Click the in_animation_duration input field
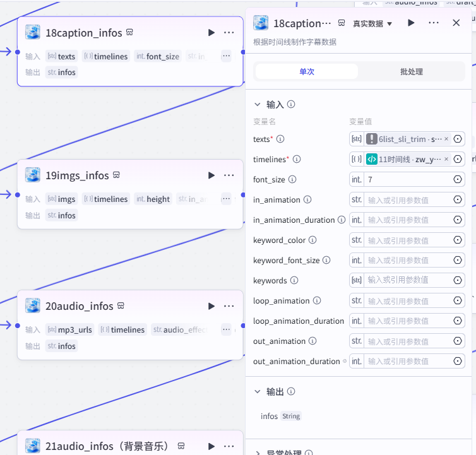 tap(408, 220)
